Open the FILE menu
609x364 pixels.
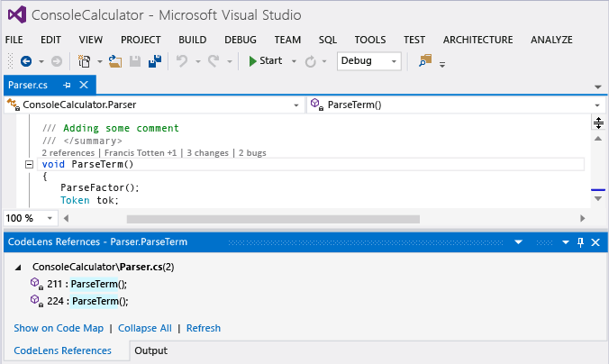[x=14, y=40]
